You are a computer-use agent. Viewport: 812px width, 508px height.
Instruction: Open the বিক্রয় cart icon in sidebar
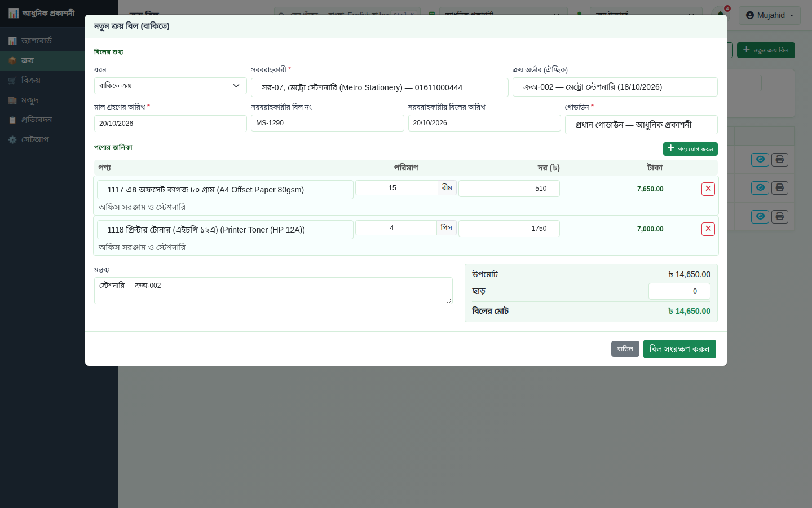click(12, 80)
